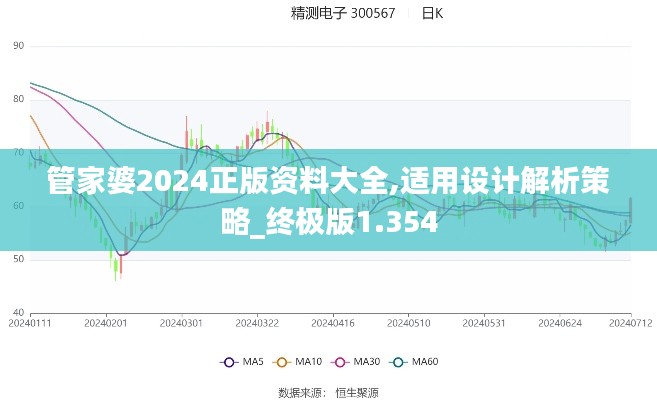Click the 90 price axis label

[x=19, y=46]
